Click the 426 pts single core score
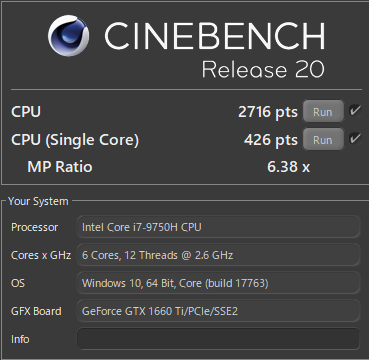This screenshot has width=369, height=360. (x=271, y=140)
